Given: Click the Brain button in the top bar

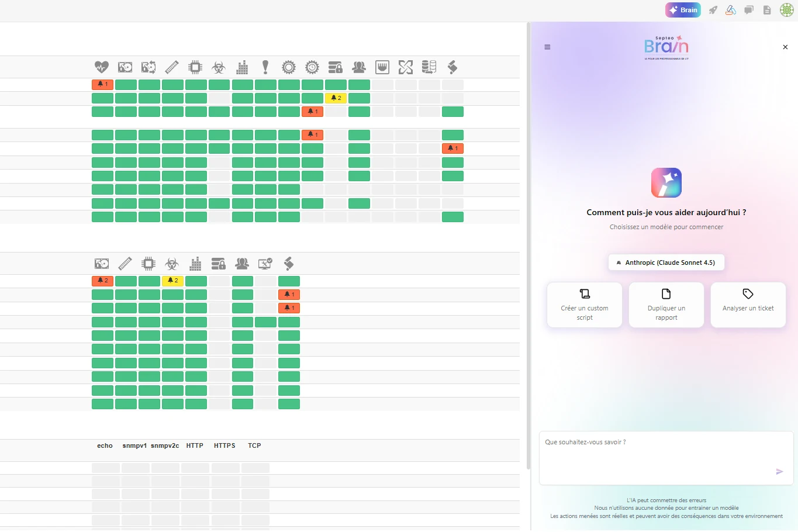Looking at the screenshot, I should point(683,10).
